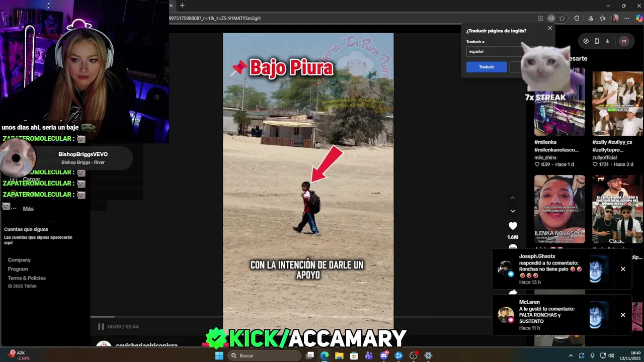
Task: Open Microsoft Edge from the taskbar
Action: (325, 355)
